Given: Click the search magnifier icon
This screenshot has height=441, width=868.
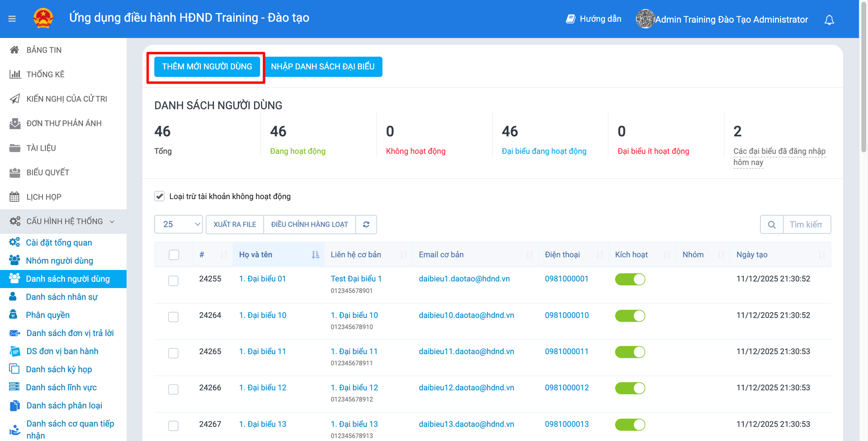Looking at the screenshot, I should point(771,224).
